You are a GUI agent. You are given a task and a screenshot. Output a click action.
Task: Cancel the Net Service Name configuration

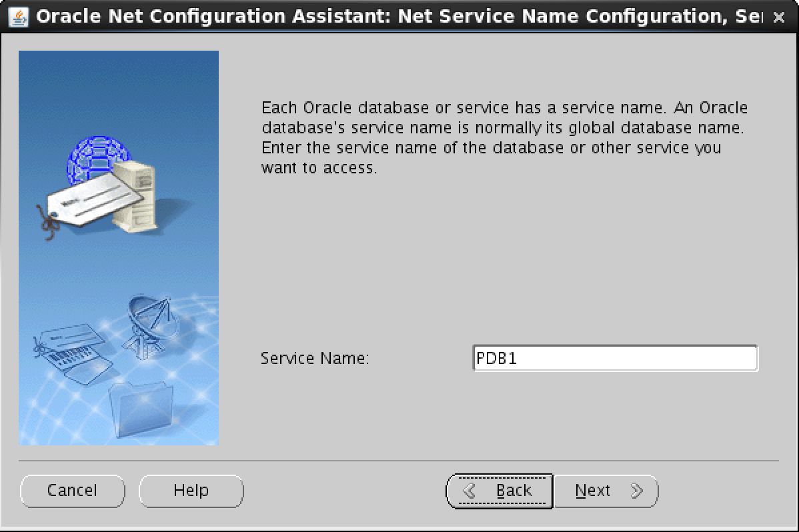coord(72,491)
